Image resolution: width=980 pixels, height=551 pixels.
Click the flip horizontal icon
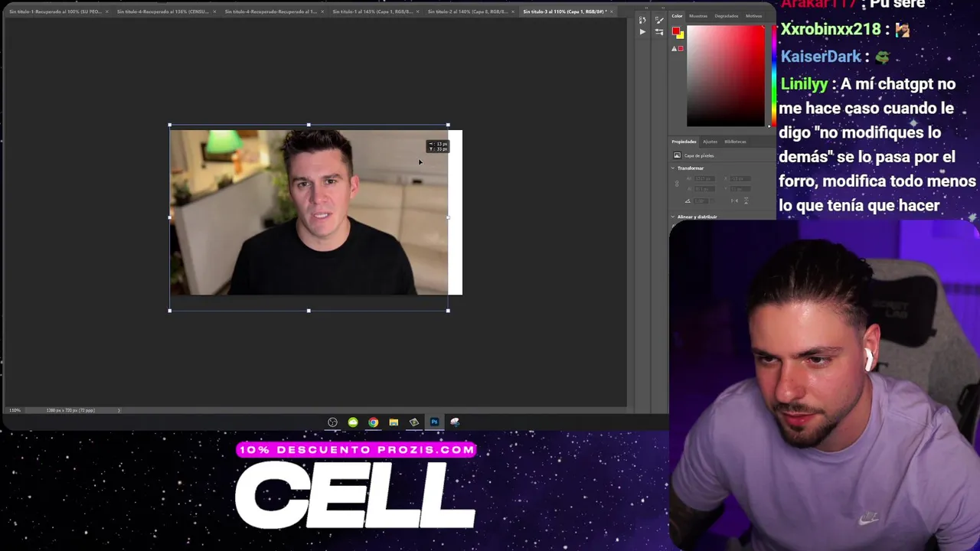(733, 201)
